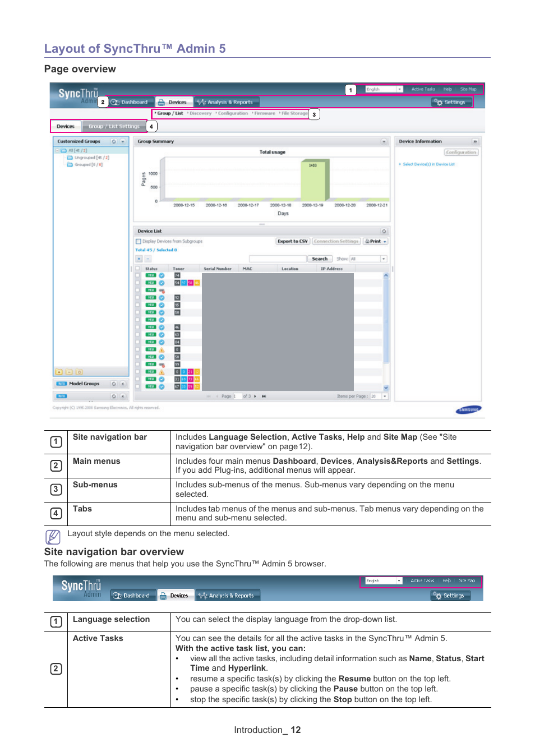Screen dimensions: 535x756
Task: Click the plus icon under Total 45
Action: coord(139,259)
